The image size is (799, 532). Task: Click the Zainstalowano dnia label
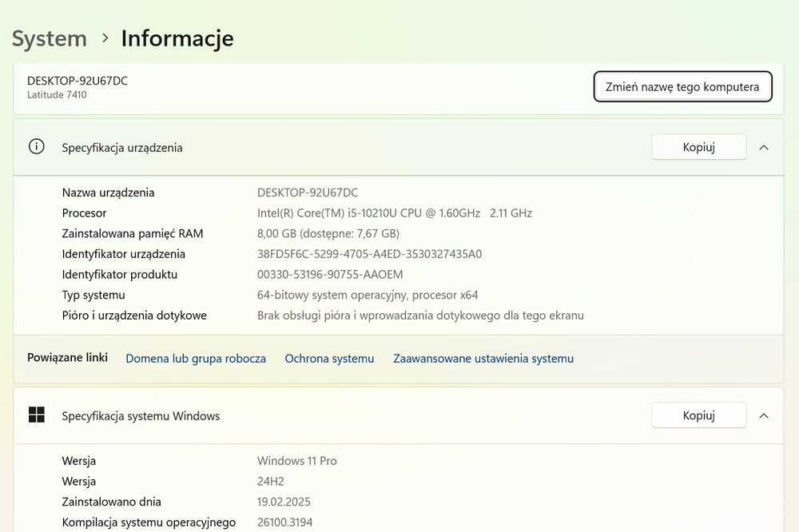tap(112, 502)
